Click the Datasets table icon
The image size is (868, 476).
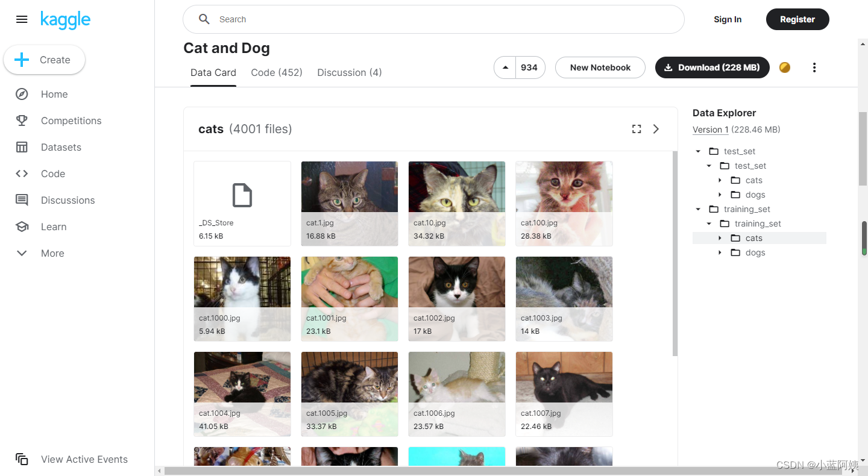tap(22, 147)
